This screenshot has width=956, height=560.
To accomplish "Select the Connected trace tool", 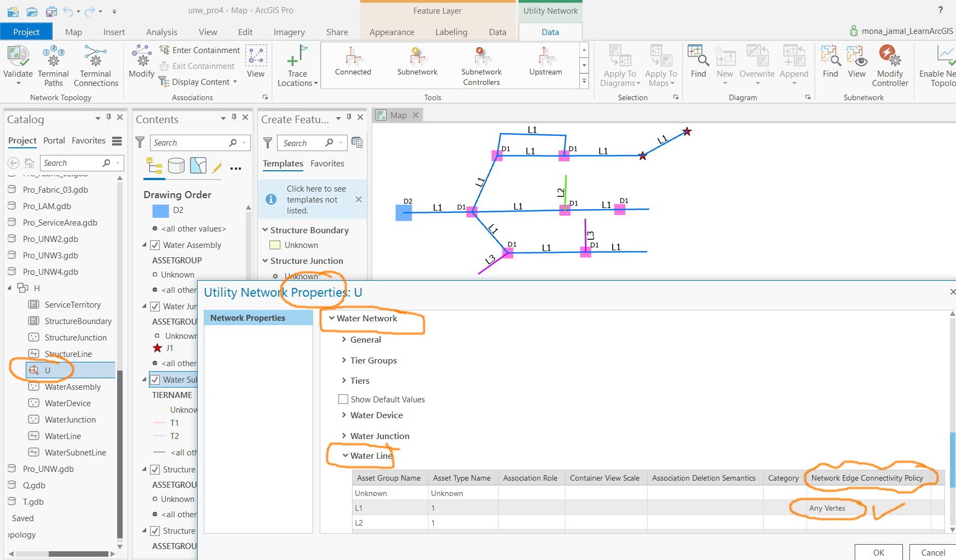I will click(x=353, y=61).
